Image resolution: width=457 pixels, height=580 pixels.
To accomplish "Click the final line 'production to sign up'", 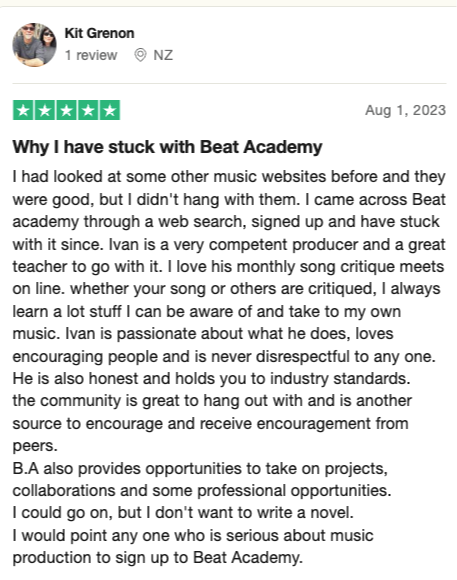I will 158,558.
